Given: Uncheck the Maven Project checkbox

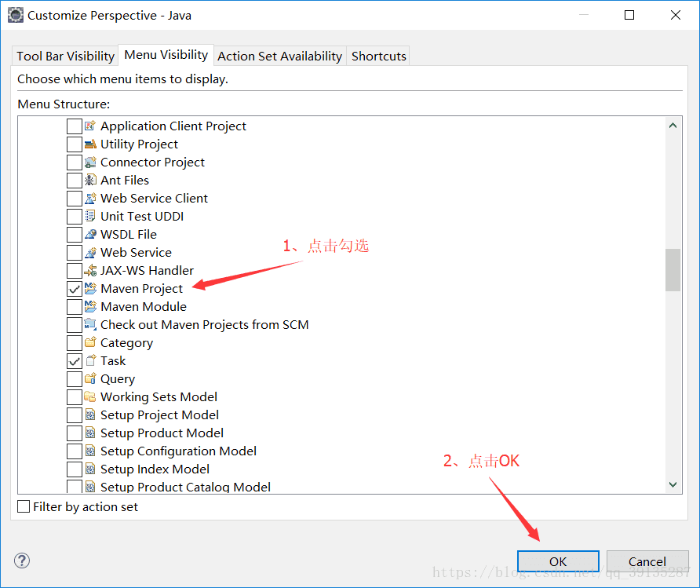Looking at the screenshot, I should click(75, 289).
